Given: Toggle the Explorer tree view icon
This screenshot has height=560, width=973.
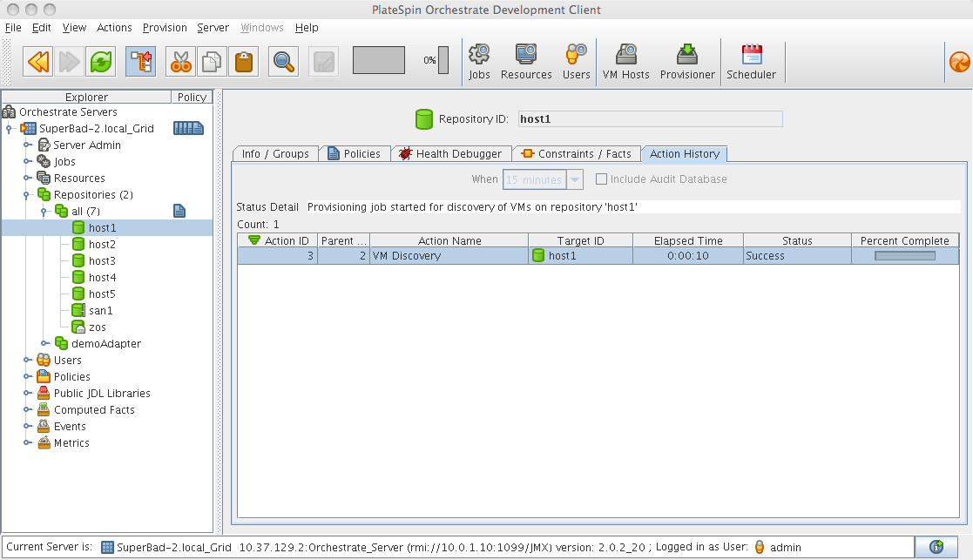Looking at the screenshot, I should [x=141, y=61].
